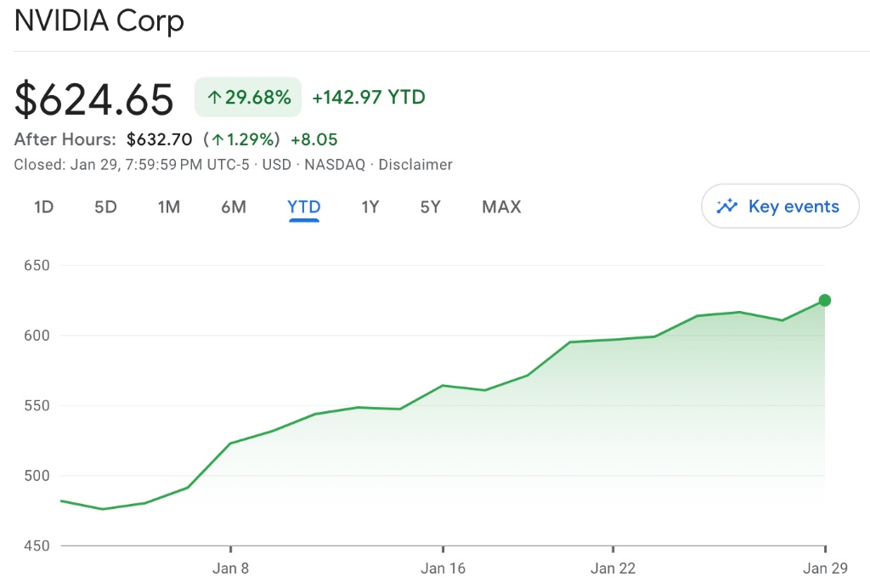Select the 5D range tab
870x588 pixels.
pos(105,206)
